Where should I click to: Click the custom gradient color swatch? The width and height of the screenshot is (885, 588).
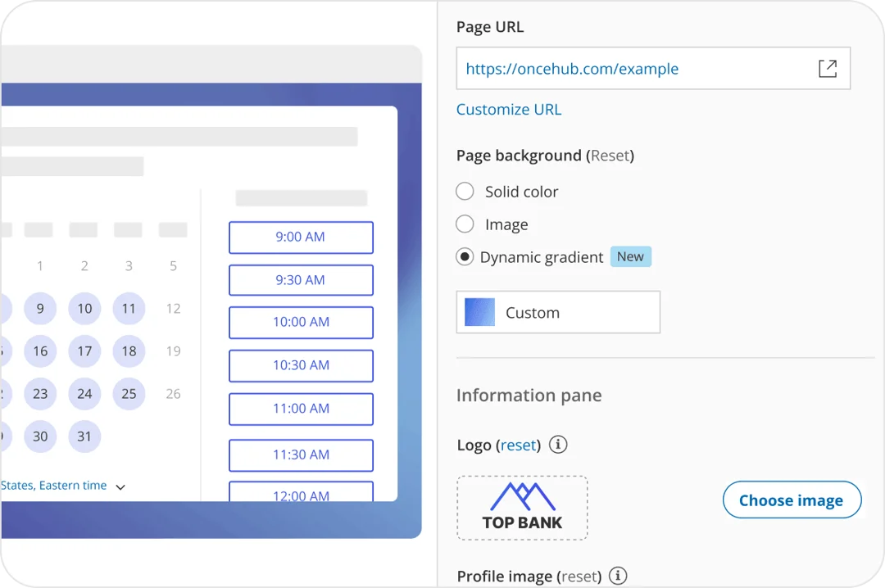click(479, 312)
